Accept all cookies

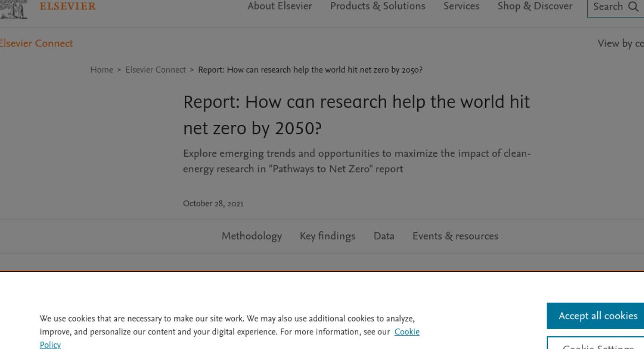(595, 316)
